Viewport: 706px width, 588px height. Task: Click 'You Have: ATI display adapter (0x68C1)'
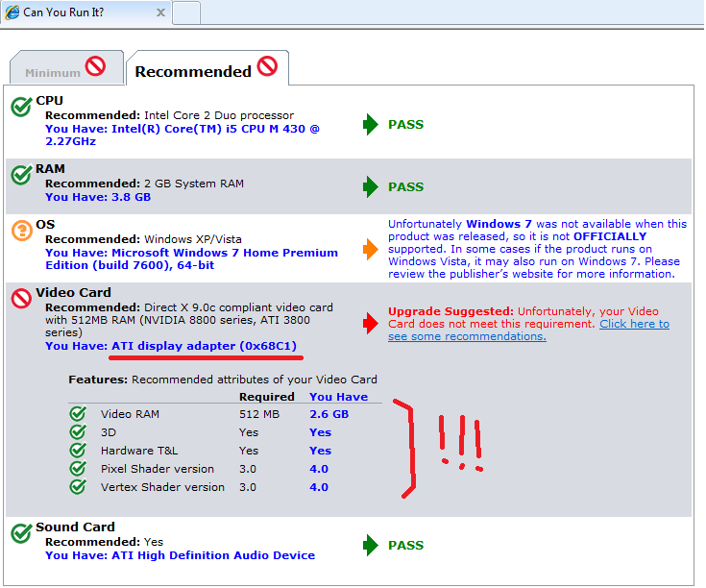[171, 346]
